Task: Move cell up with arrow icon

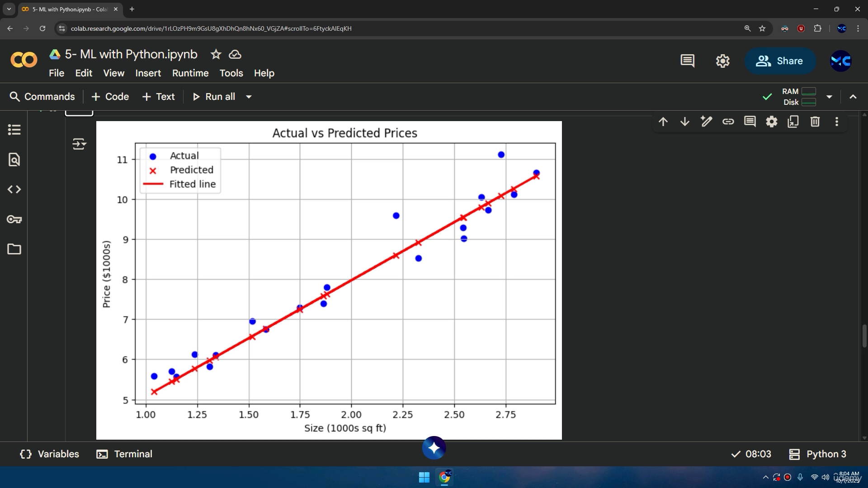Action: coord(663,122)
